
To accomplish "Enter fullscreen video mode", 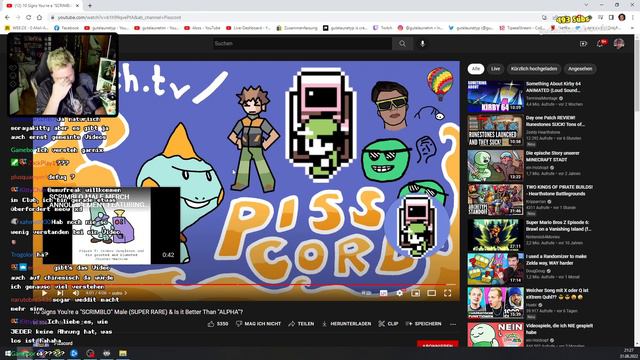I will (x=448, y=293).
